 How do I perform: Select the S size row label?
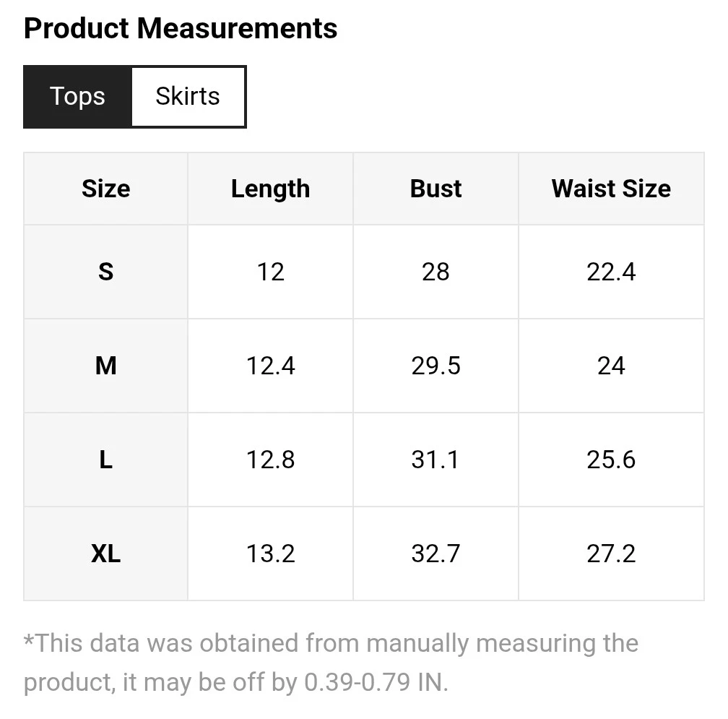click(x=106, y=272)
